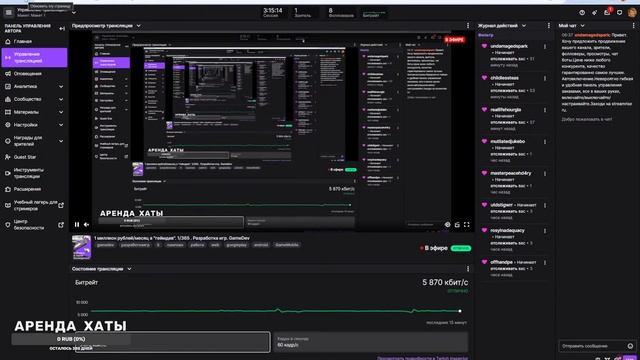This screenshot has width=640, height=360.
Task: Click the gamedev tag chip
Action: click(106, 245)
